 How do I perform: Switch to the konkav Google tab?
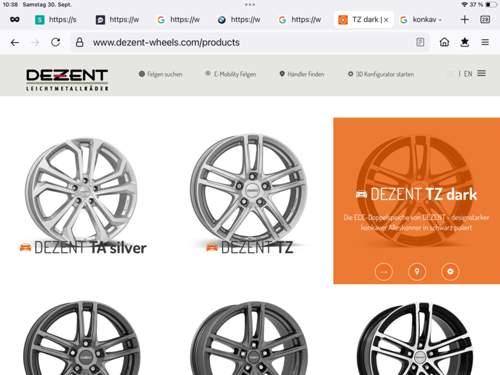[421, 20]
